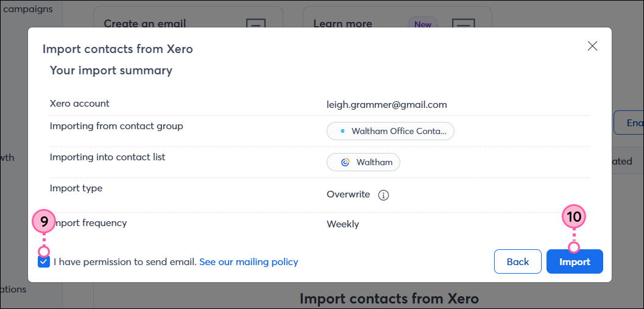Click the Importing into contact list label

point(108,157)
